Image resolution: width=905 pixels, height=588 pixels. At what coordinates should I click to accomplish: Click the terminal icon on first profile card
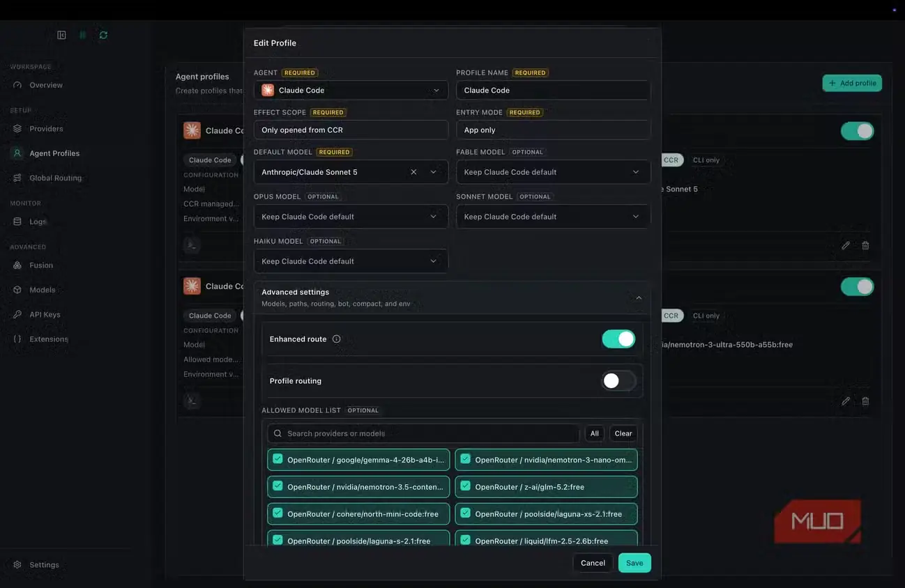tap(192, 245)
